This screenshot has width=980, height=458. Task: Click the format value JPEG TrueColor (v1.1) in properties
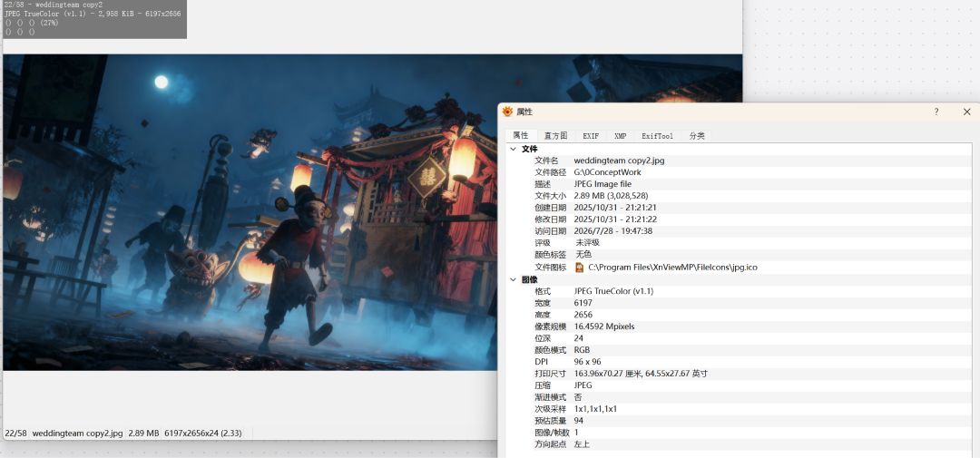pyautogui.click(x=613, y=291)
